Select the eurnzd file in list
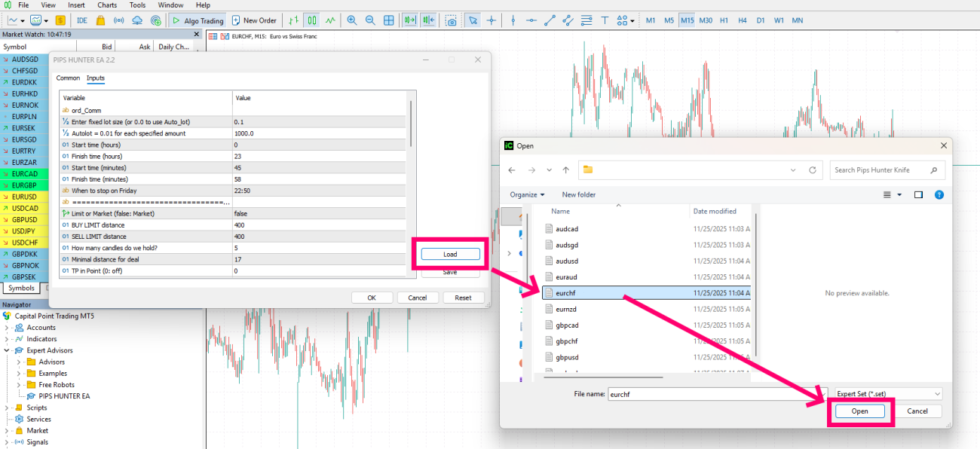 click(565, 309)
